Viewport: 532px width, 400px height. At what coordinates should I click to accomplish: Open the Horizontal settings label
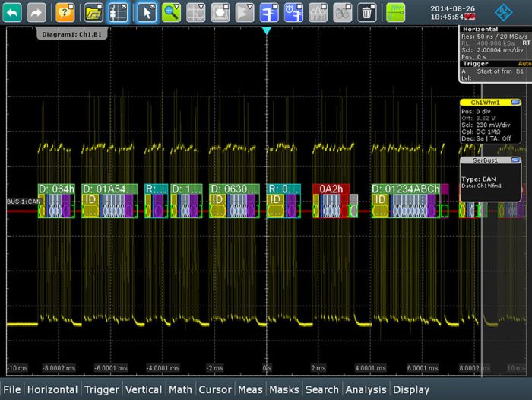pyautogui.click(x=480, y=29)
